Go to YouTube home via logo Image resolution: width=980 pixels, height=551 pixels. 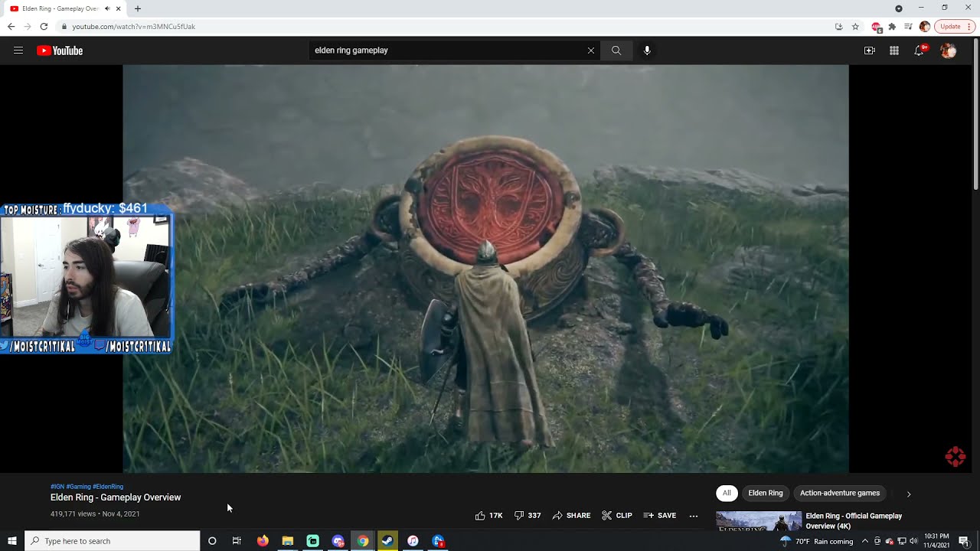pyautogui.click(x=60, y=51)
